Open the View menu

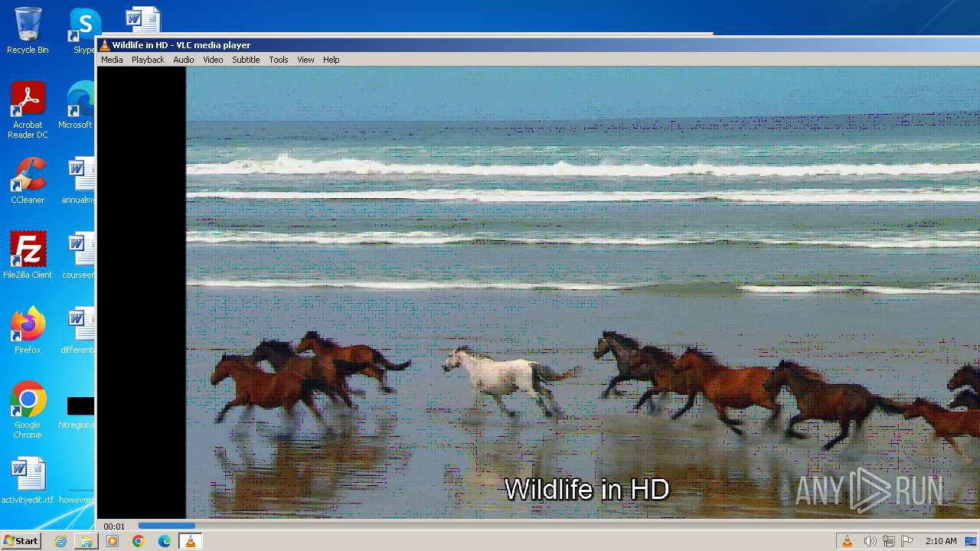point(305,60)
